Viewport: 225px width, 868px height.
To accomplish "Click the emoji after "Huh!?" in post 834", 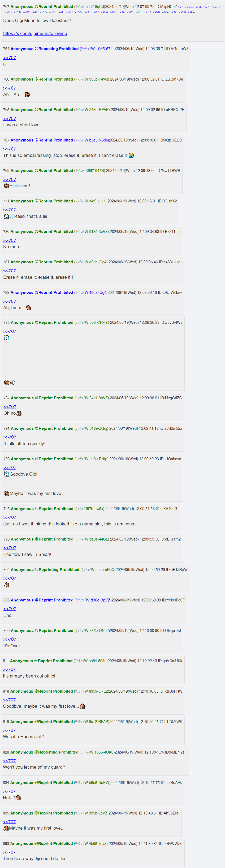I will 18,798.
